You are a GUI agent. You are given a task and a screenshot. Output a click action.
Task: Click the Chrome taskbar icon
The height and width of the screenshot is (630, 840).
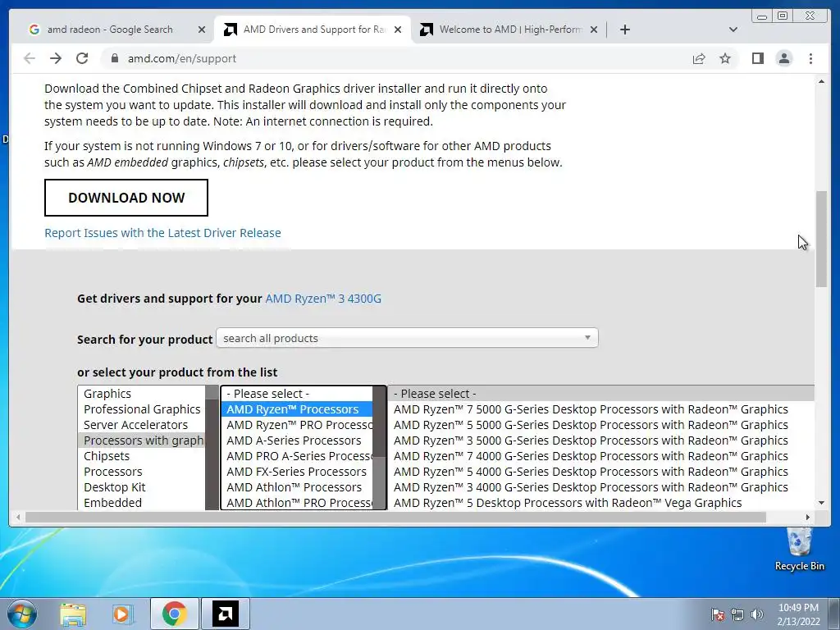175,614
